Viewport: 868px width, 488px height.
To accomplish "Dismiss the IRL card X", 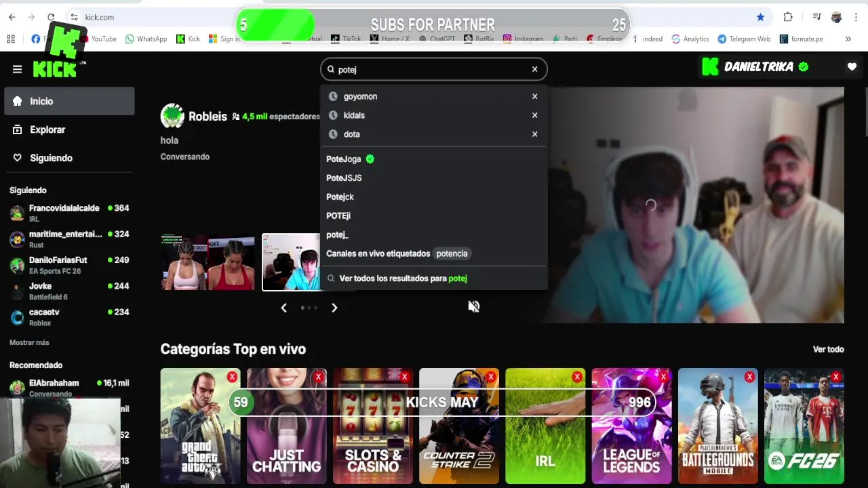I will (577, 377).
